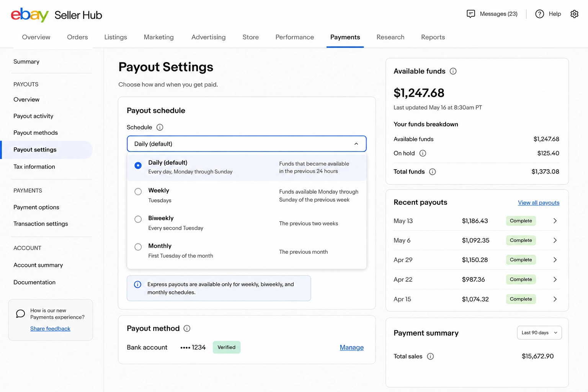Click the Total sales info icon
The width and height of the screenshot is (588, 392).
[430, 356]
